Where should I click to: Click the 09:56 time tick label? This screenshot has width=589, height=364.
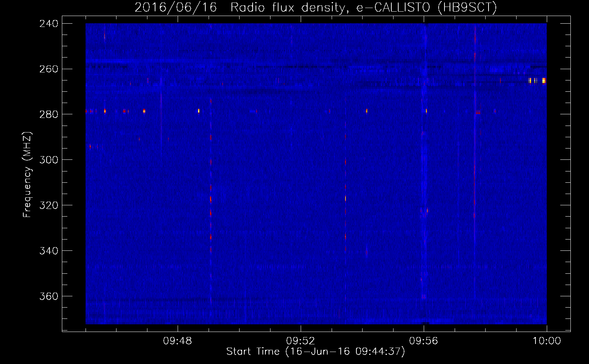424,341
